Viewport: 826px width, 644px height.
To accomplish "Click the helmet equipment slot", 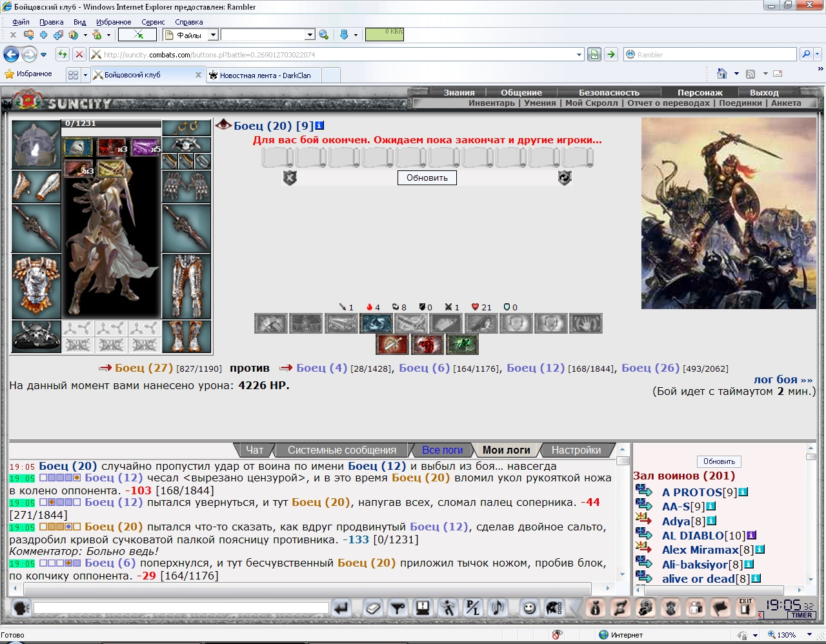I will 36,145.
